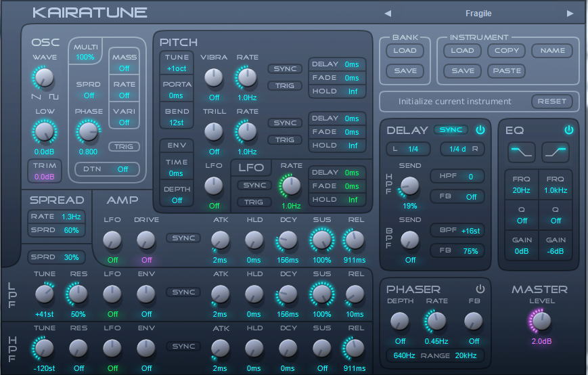Viewport: 588px width, 375px height.
Task: Click the Instrument SAVE button
Action: pos(462,71)
